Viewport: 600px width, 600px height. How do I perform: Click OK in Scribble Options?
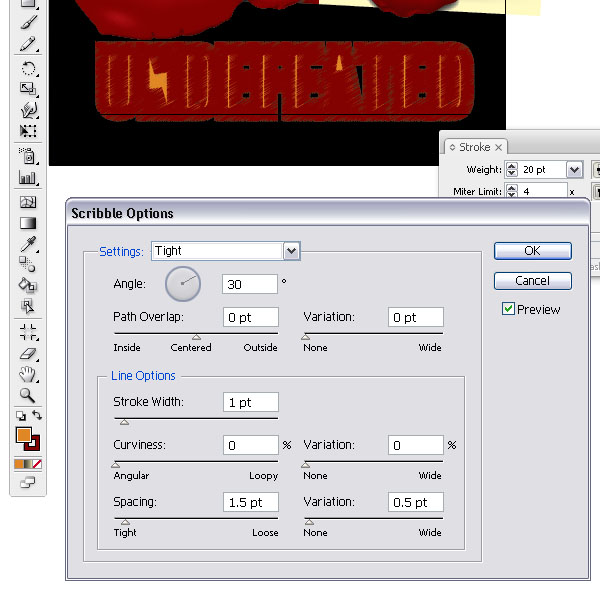click(533, 251)
